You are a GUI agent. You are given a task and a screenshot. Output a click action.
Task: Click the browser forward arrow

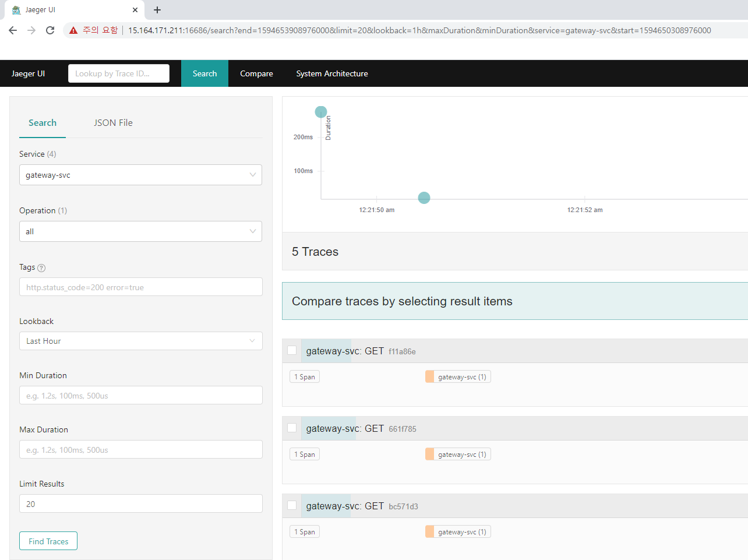click(x=31, y=30)
